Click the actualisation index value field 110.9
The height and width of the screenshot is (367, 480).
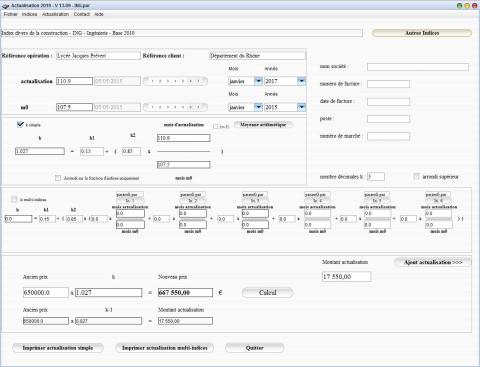[74, 81]
